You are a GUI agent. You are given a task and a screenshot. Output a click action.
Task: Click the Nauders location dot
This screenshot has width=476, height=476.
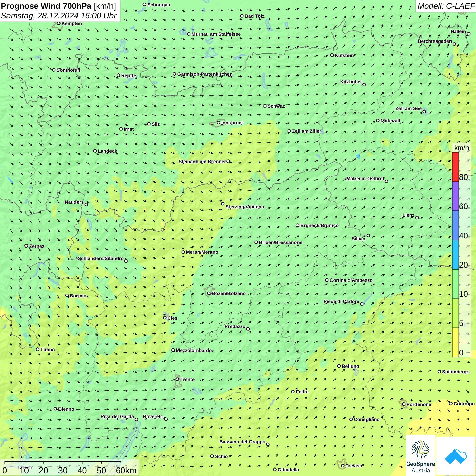coord(86,204)
